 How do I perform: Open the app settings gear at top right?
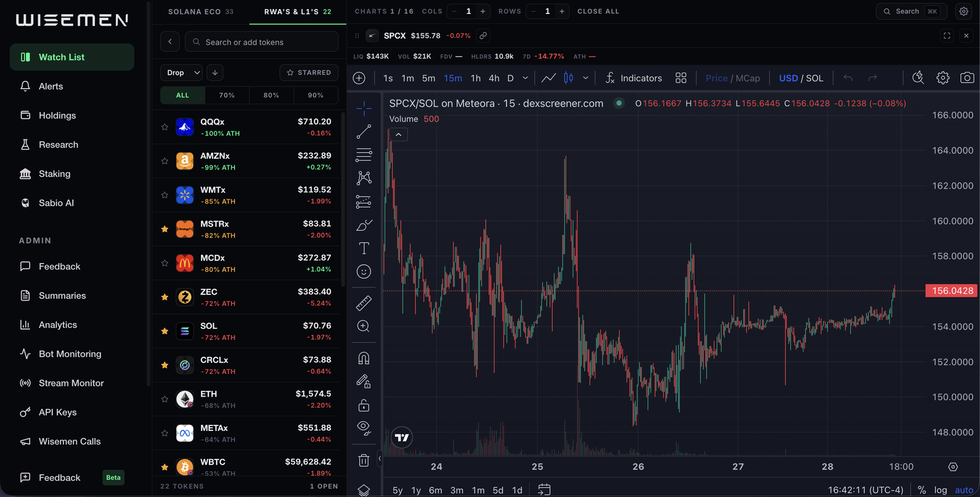click(x=964, y=11)
